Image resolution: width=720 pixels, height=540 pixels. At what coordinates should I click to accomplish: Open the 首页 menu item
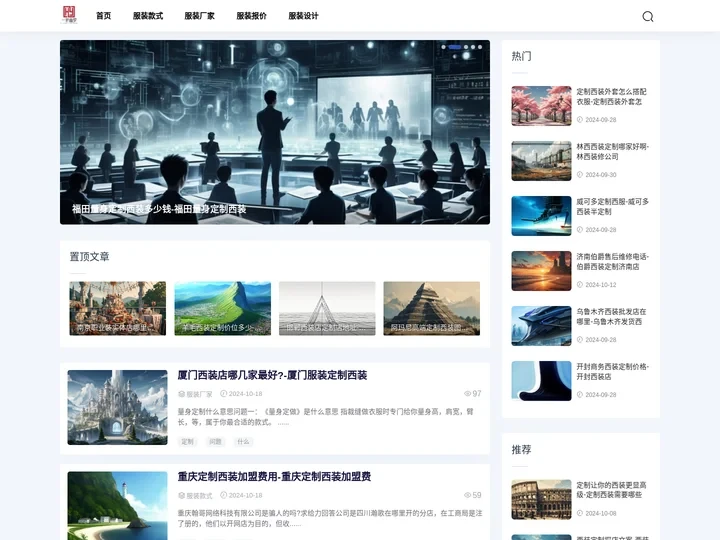click(x=103, y=16)
